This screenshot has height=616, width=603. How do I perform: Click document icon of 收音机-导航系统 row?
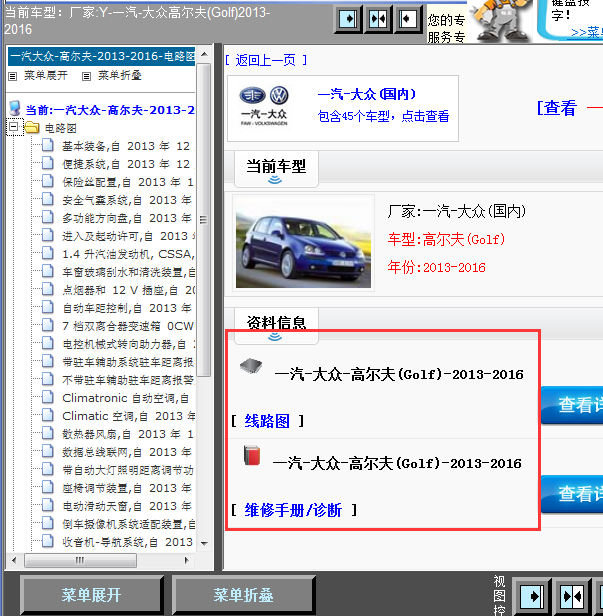pos(48,541)
